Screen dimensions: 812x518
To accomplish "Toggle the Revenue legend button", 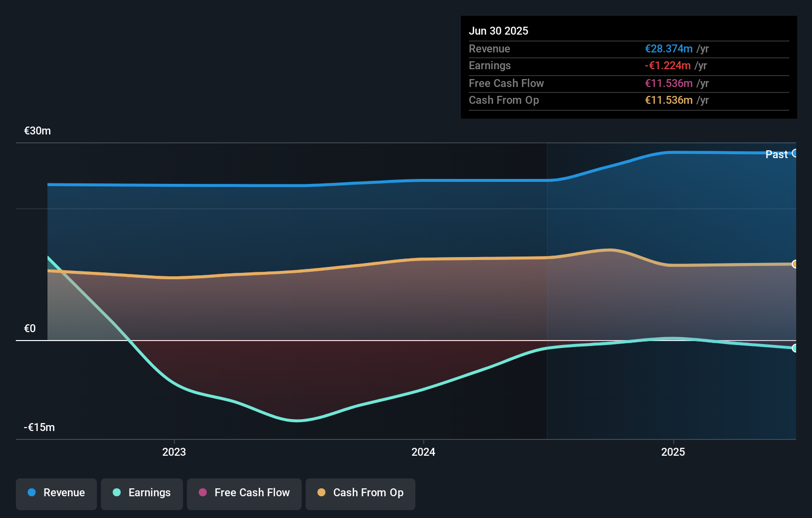I will pos(56,494).
